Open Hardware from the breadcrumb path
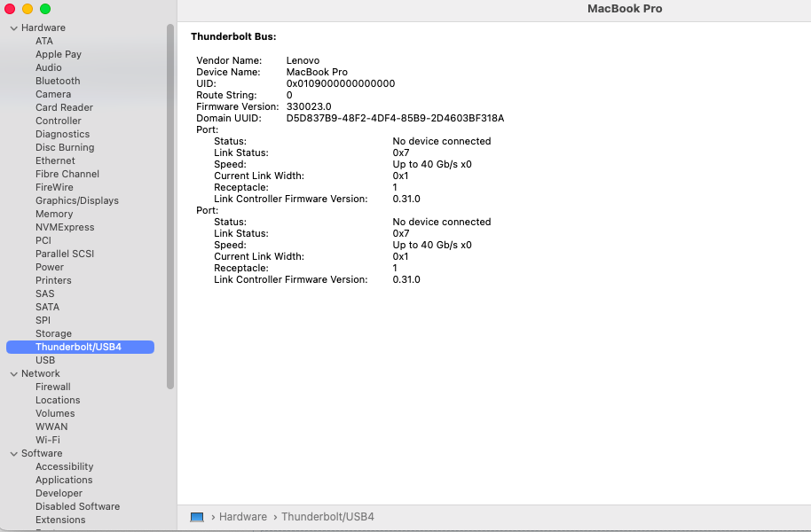Screen dimensions: 811x532 242,516
